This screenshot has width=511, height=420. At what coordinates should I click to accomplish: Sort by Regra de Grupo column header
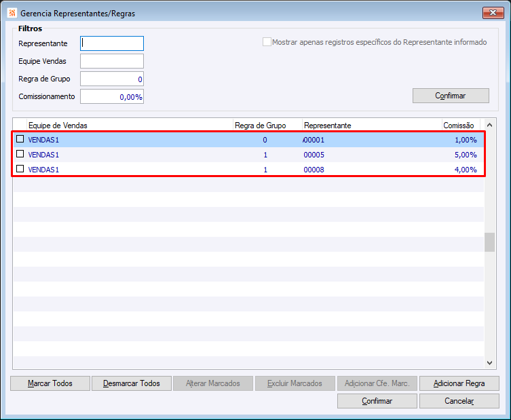click(267, 126)
